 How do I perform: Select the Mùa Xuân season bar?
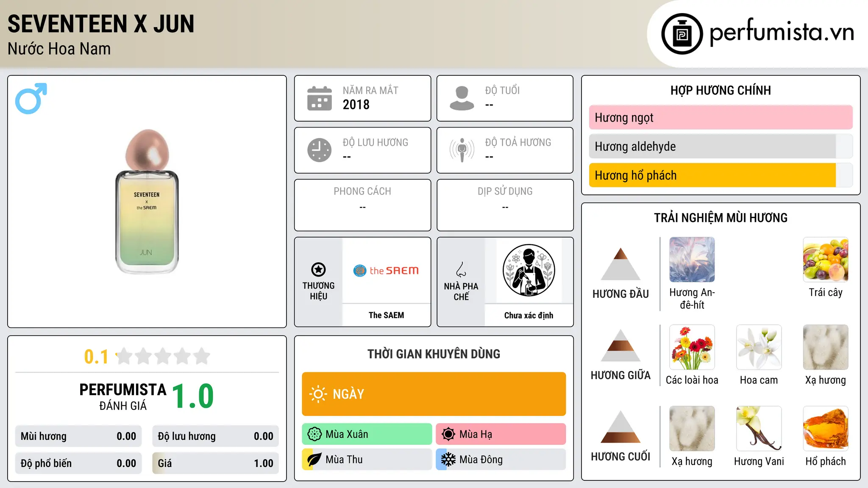[x=367, y=434]
